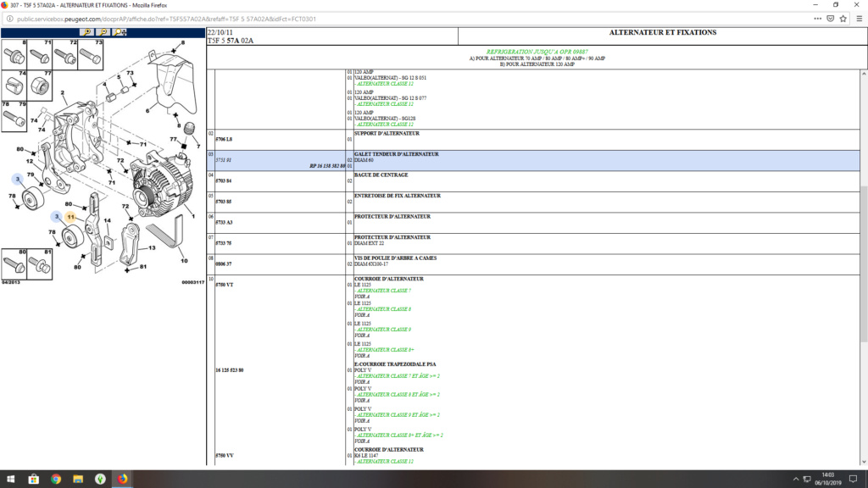Select part number 5750 VT
The width and height of the screenshot is (868, 488).
(x=224, y=285)
